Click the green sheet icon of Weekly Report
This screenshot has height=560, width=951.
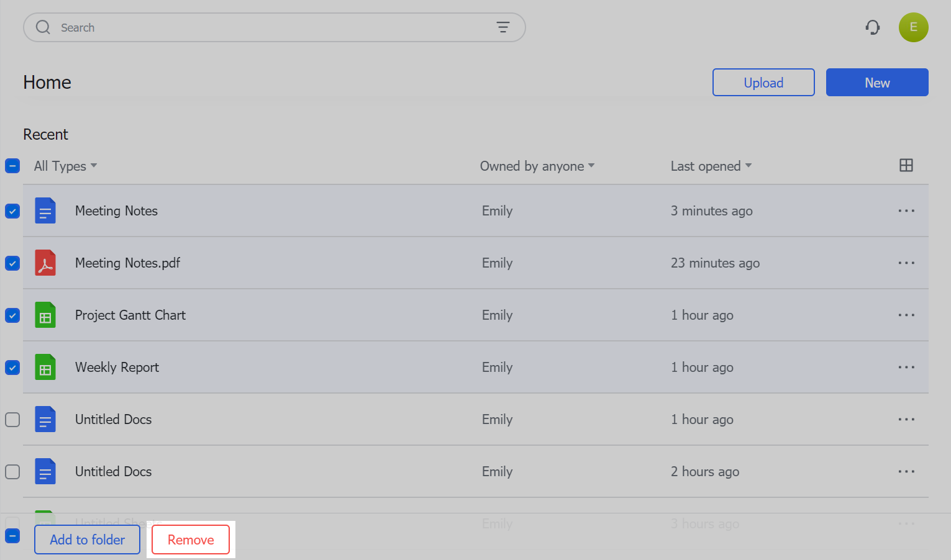click(45, 367)
